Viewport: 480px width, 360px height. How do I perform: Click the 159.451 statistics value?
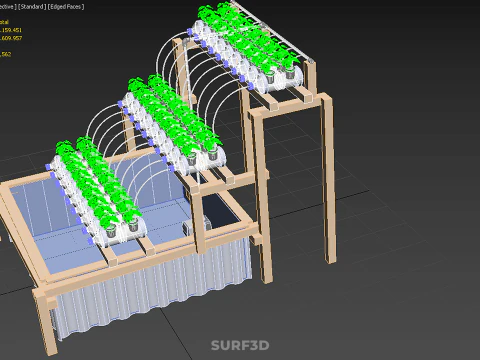coord(12,30)
